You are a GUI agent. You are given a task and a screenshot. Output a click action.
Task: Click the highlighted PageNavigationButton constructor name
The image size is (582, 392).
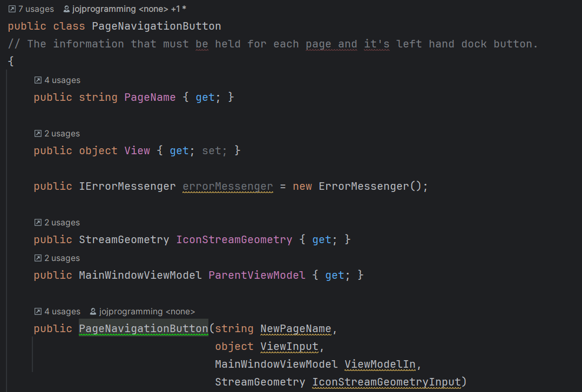(144, 329)
